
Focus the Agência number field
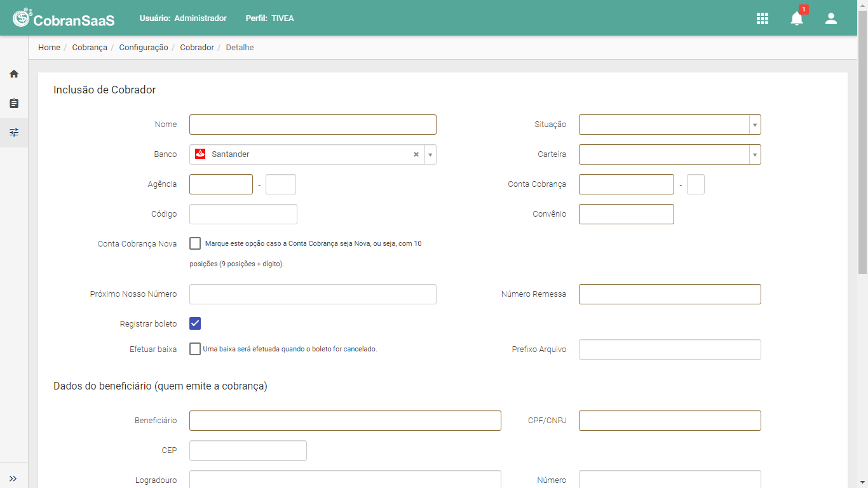pyautogui.click(x=221, y=184)
